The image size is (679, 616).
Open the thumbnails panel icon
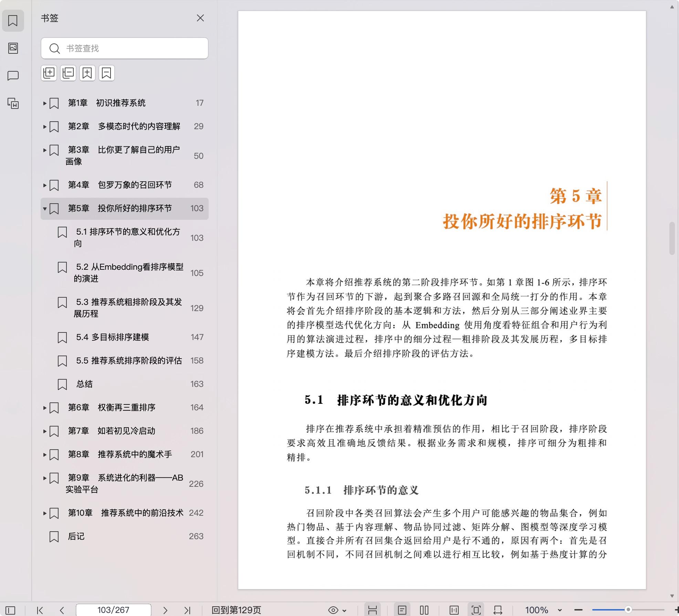tap(13, 48)
